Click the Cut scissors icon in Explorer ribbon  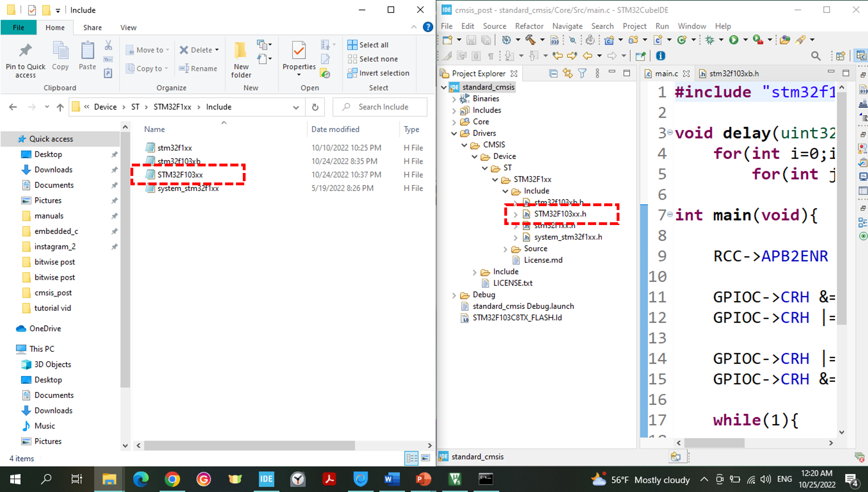[108, 45]
